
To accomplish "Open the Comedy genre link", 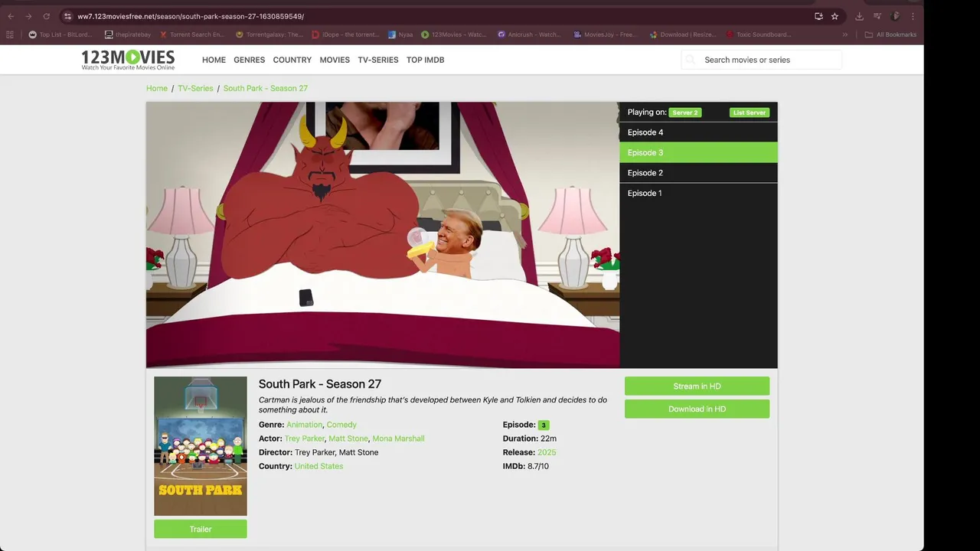I will pos(341,425).
